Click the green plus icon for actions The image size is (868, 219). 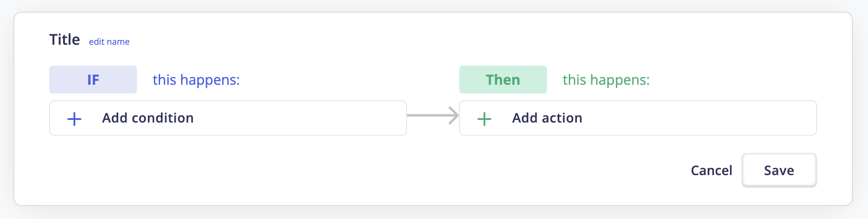click(484, 119)
